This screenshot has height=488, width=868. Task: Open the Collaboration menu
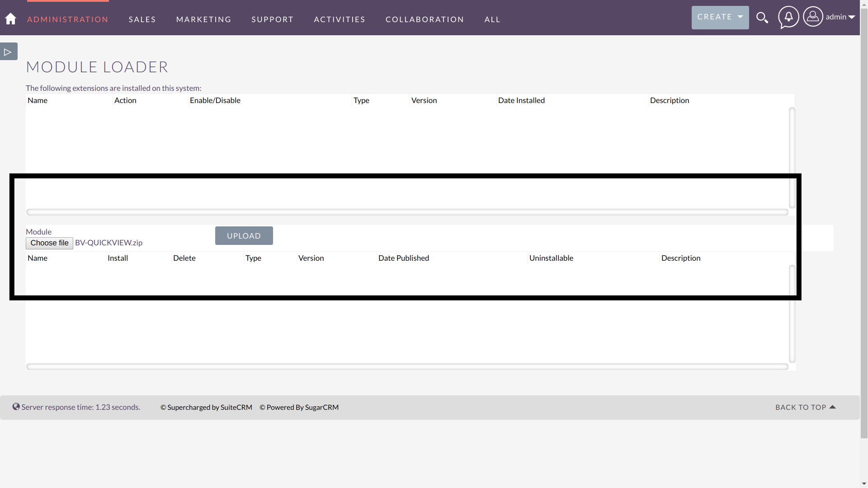[x=425, y=19]
